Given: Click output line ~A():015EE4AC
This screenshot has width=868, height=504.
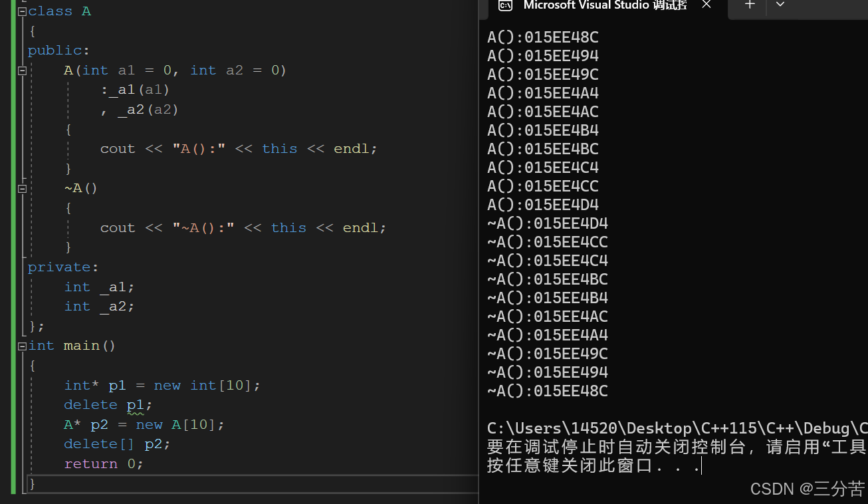Looking at the screenshot, I should pyautogui.click(x=548, y=316).
